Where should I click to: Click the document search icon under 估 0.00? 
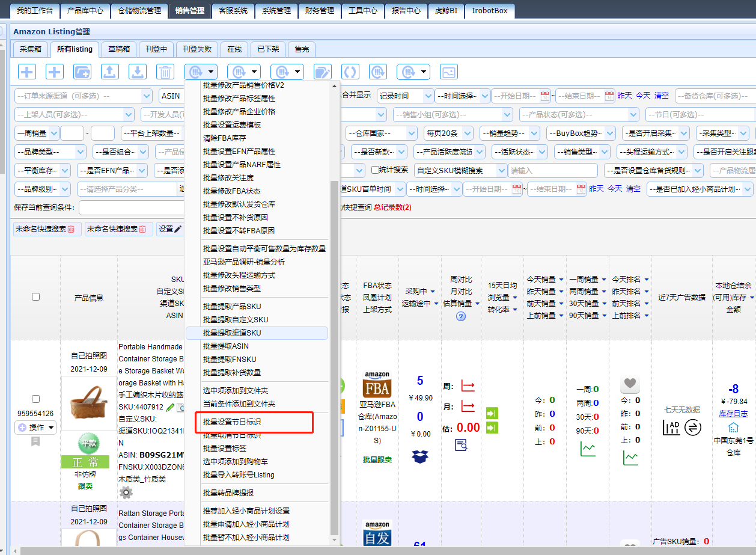(461, 445)
